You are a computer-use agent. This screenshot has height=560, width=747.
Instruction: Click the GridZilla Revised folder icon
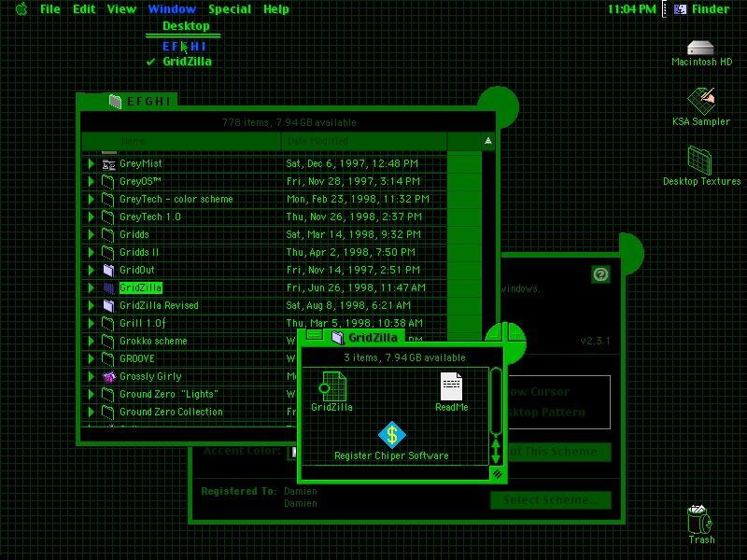click(x=108, y=306)
